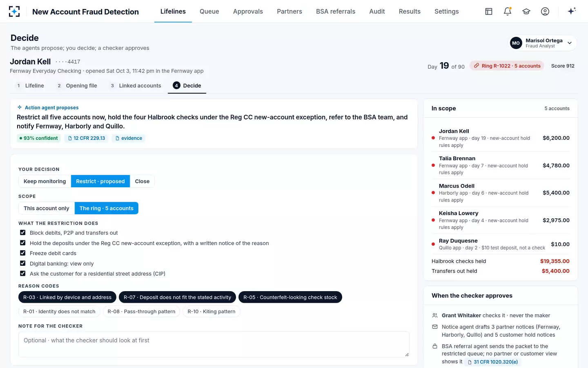
Task: Open the Settings tab
Action: 447,11
